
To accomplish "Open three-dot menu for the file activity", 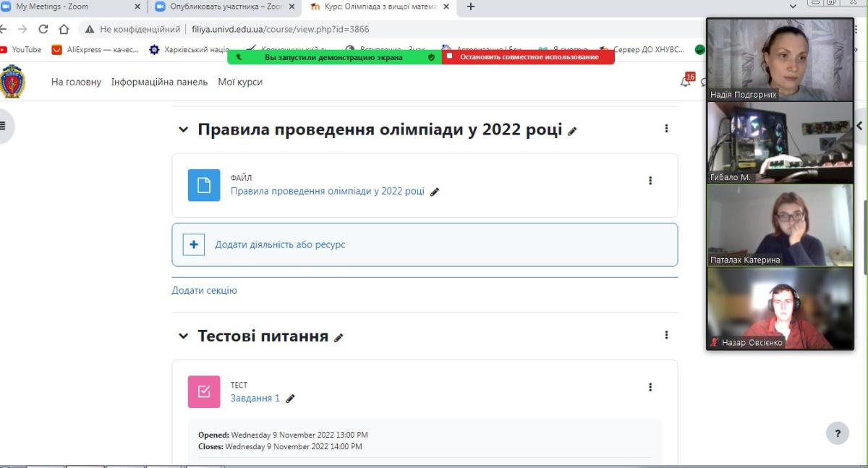I will (x=650, y=181).
